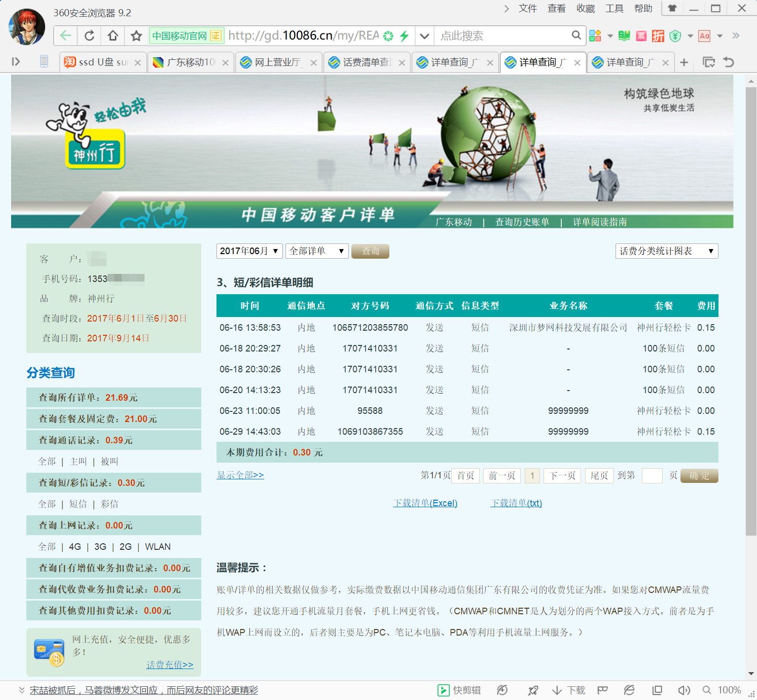757x700 pixels.
Task: Filter internet records by 4G
Action: pyautogui.click(x=75, y=547)
